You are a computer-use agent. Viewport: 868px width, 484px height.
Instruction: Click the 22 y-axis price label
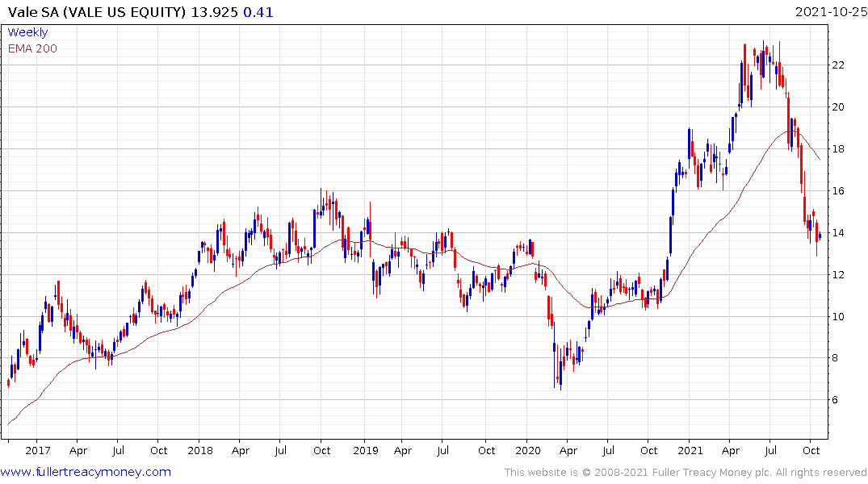click(x=838, y=65)
